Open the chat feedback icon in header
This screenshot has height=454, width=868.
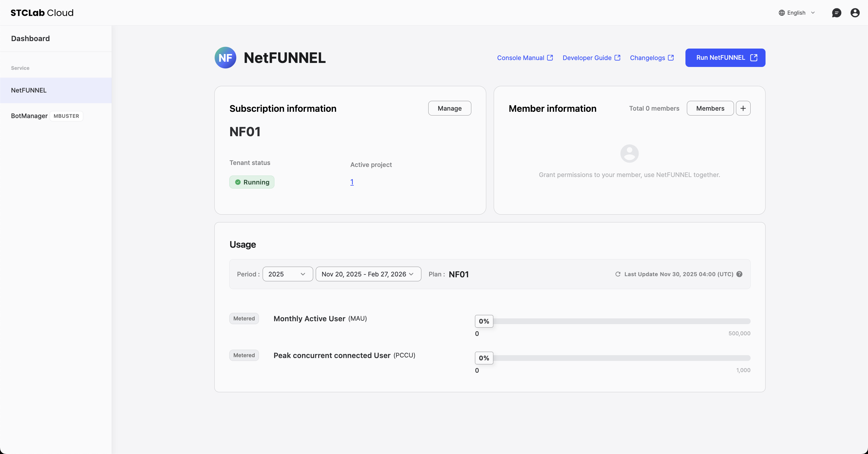tap(837, 13)
